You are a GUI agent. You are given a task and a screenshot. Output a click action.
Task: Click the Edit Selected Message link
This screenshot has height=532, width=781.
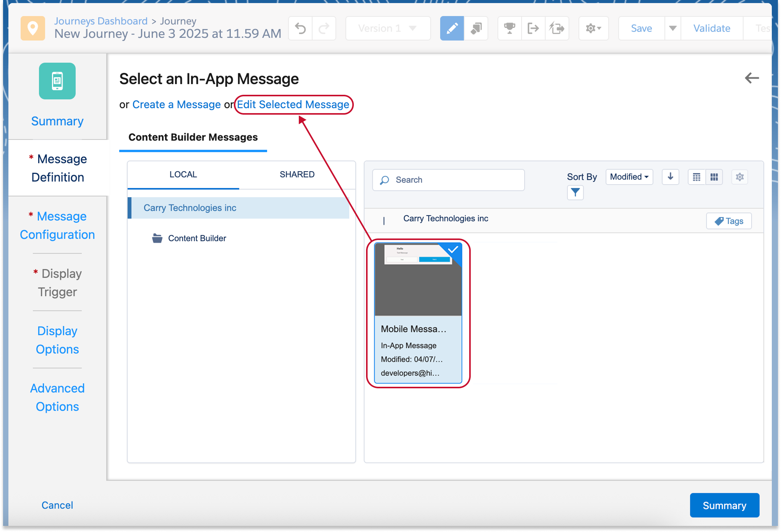point(293,105)
